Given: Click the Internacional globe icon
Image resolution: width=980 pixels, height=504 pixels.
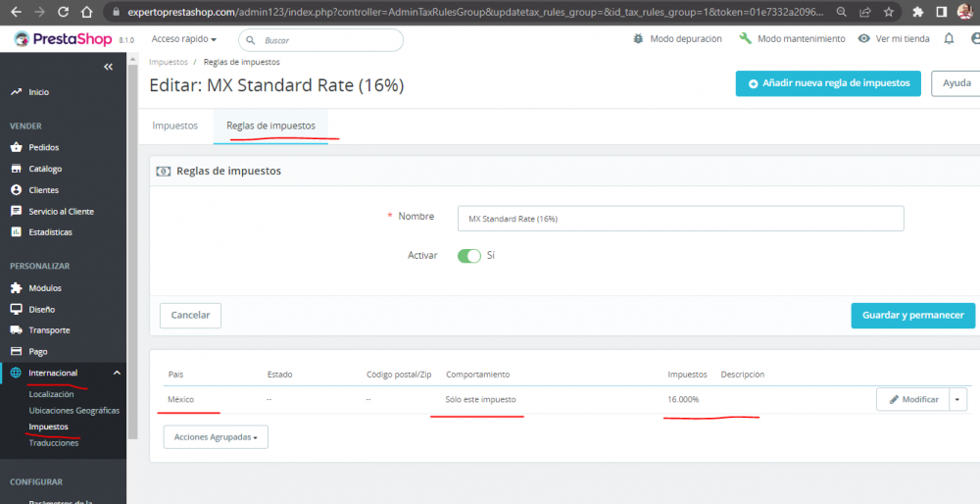Looking at the screenshot, I should tap(16, 373).
